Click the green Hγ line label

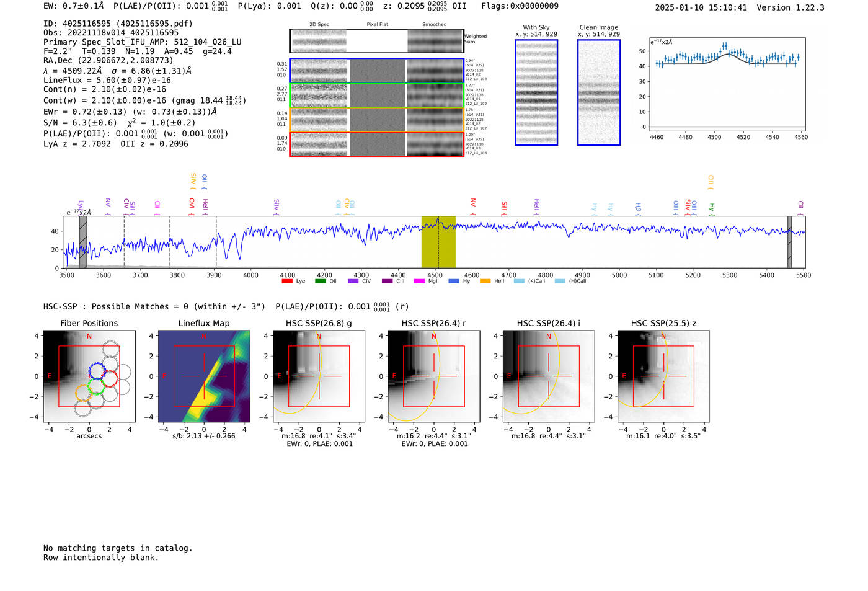pos(712,209)
